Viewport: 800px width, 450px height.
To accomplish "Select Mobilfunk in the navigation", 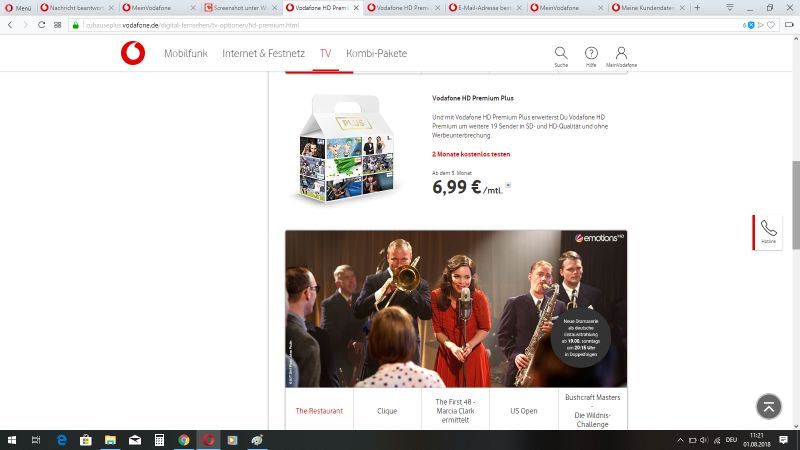I will coord(186,53).
